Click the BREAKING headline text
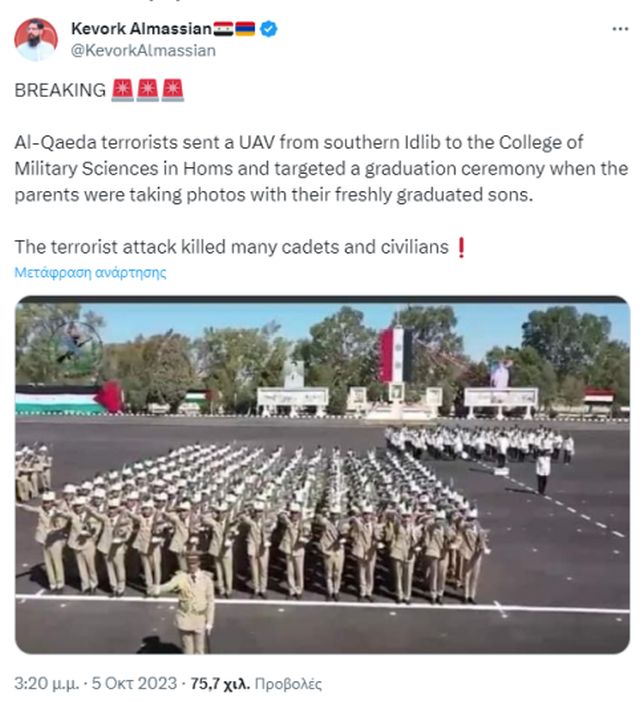Screen dimensions: 640x701 (x=60, y=90)
